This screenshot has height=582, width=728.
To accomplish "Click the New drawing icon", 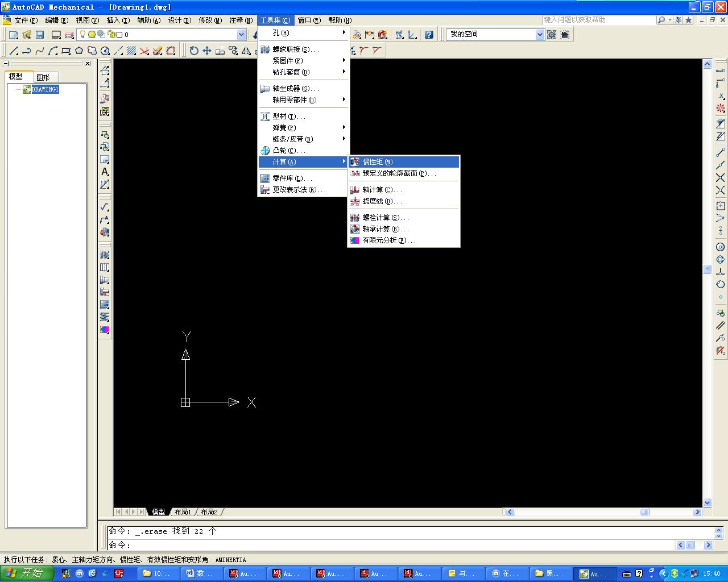I will (14, 35).
